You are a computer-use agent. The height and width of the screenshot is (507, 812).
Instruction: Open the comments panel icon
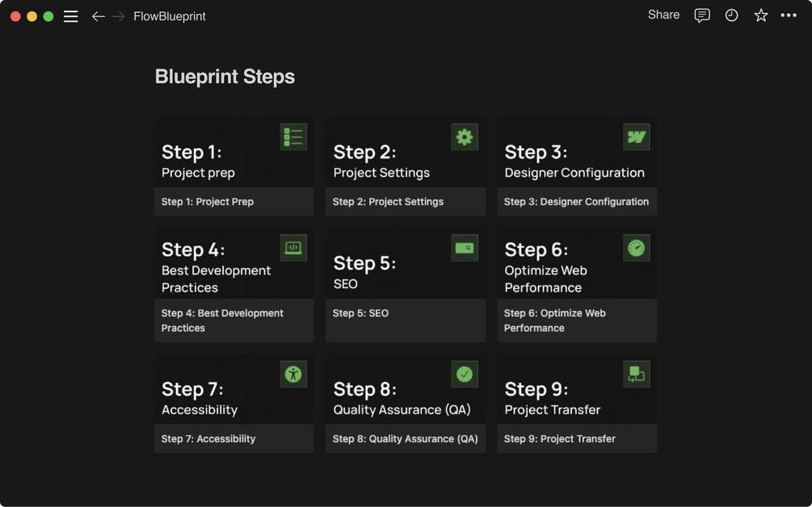pyautogui.click(x=702, y=15)
